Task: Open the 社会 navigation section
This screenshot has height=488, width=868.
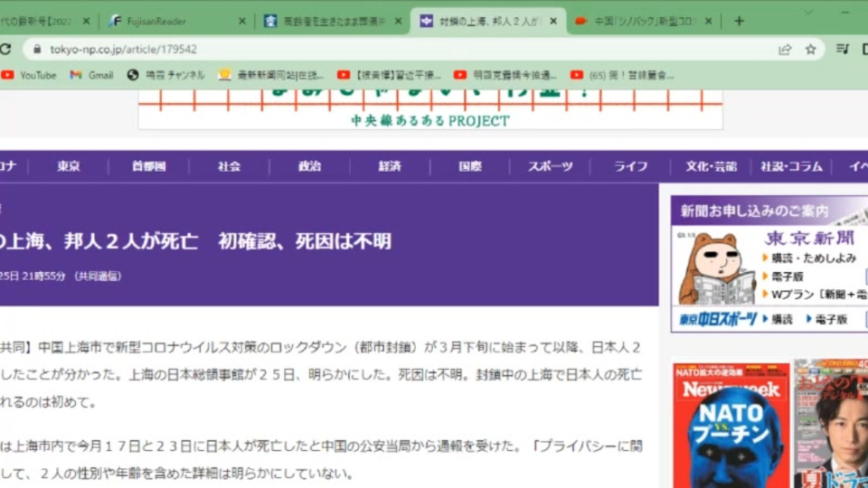Action: 229,166
